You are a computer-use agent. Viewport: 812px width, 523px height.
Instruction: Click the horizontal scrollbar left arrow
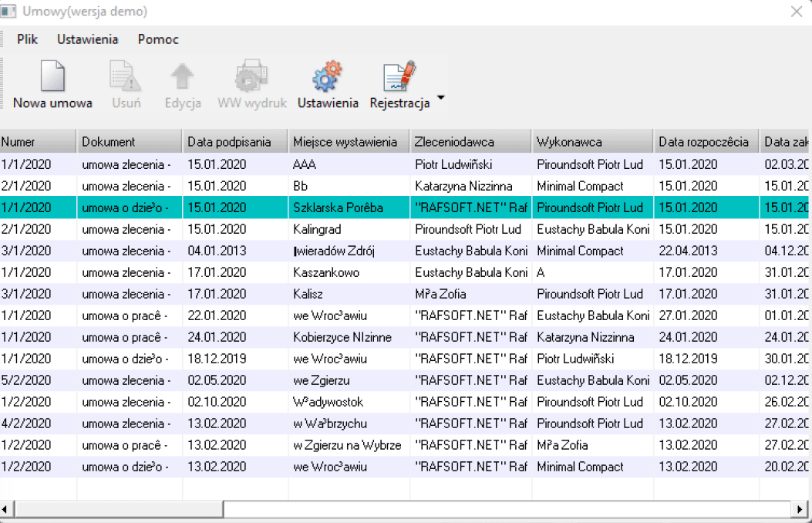pyautogui.click(x=7, y=510)
